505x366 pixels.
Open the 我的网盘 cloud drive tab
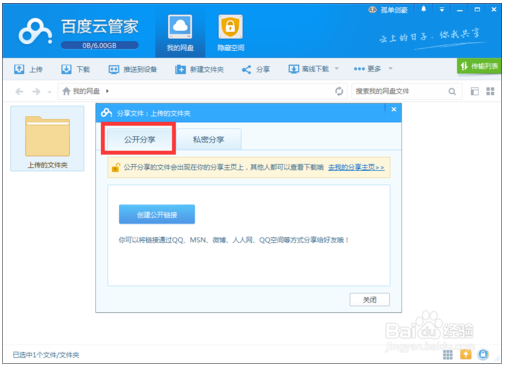point(180,33)
